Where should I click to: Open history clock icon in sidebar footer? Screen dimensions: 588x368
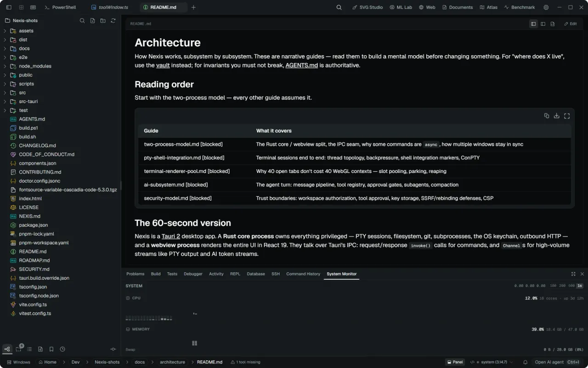point(62,349)
